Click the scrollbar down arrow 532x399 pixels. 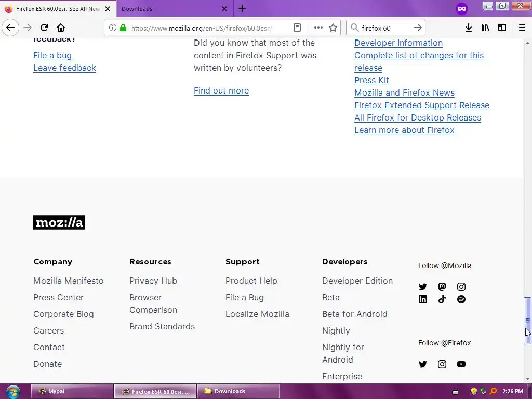(527, 379)
